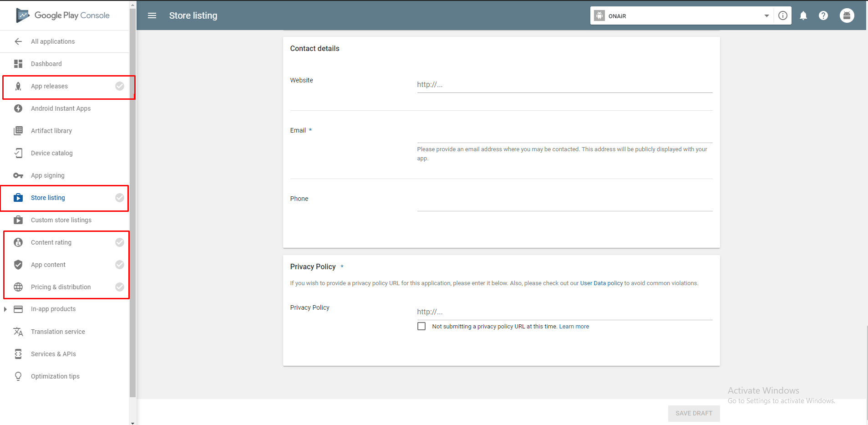Click the Device catalog icon
The height and width of the screenshot is (425, 868).
point(18,153)
